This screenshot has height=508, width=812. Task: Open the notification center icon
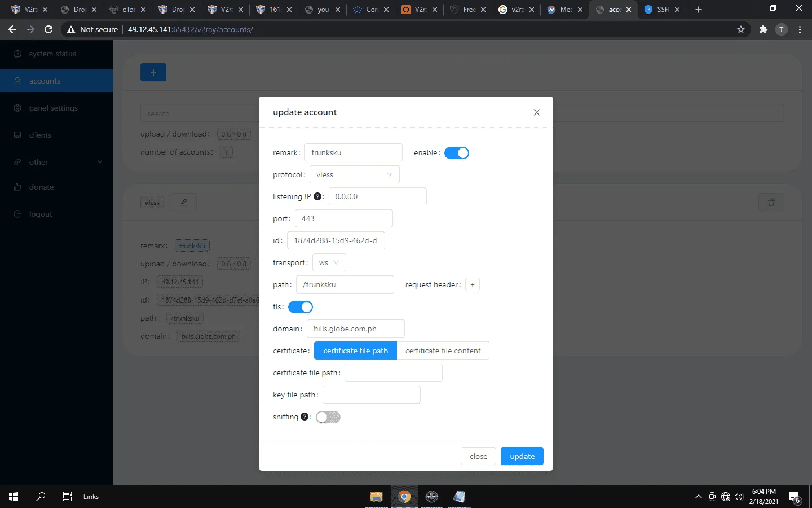point(795,497)
